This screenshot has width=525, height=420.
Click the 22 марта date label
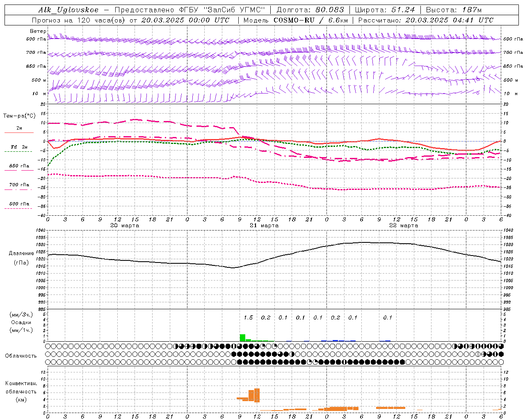(404, 226)
